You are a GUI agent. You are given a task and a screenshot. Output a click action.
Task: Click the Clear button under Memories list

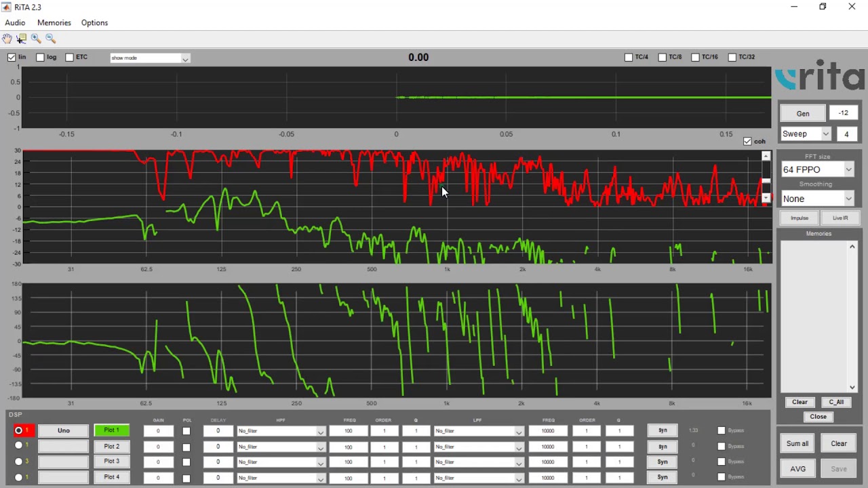coord(800,402)
